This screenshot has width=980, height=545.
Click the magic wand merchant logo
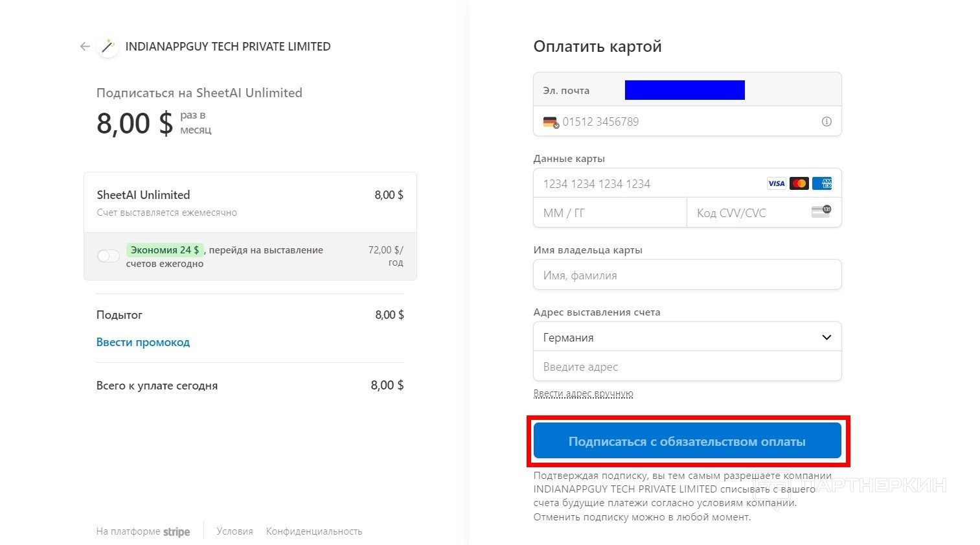pos(108,47)
